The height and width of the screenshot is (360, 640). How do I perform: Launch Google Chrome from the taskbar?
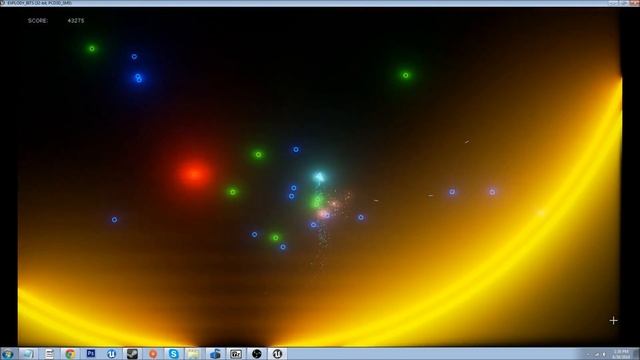[70, 354]
